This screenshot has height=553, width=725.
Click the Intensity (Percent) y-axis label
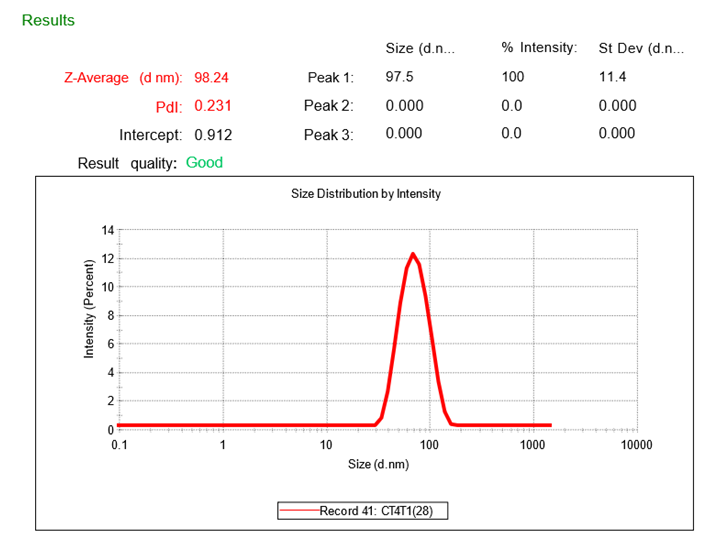88,308
